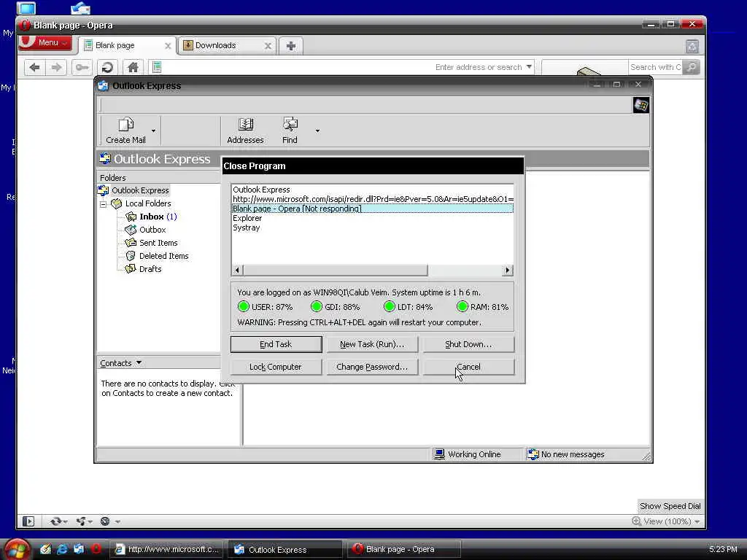Click the End Task button

[x=276, y=344]
